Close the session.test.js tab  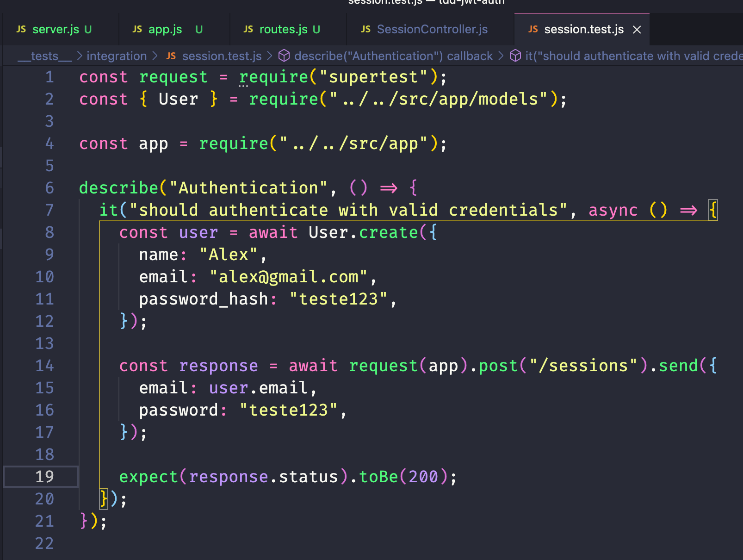(637, 29)
